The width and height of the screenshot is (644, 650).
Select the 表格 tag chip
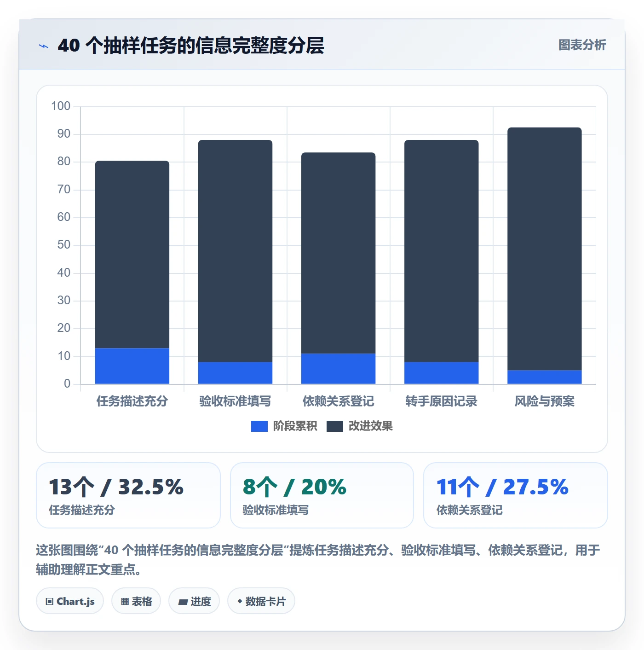136,601
